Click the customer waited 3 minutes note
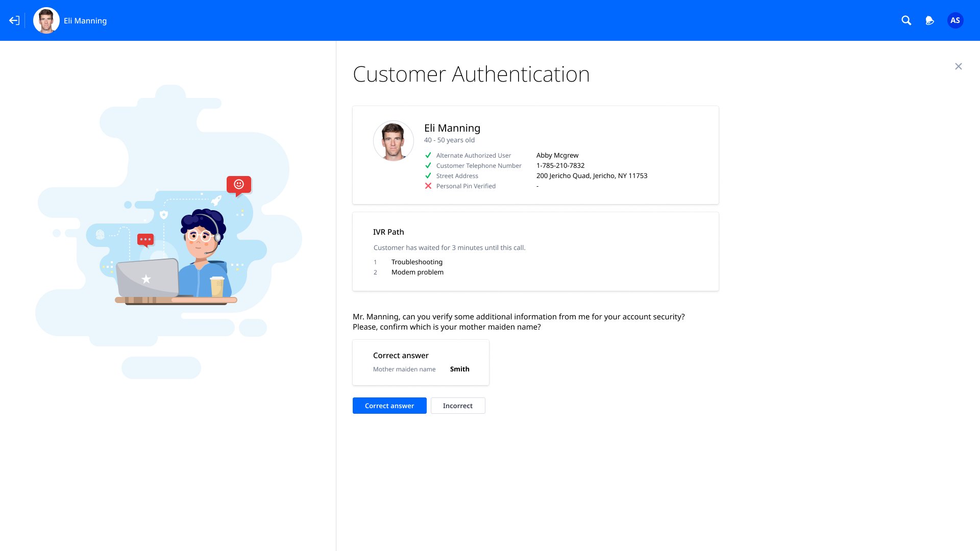 [449, 248]
